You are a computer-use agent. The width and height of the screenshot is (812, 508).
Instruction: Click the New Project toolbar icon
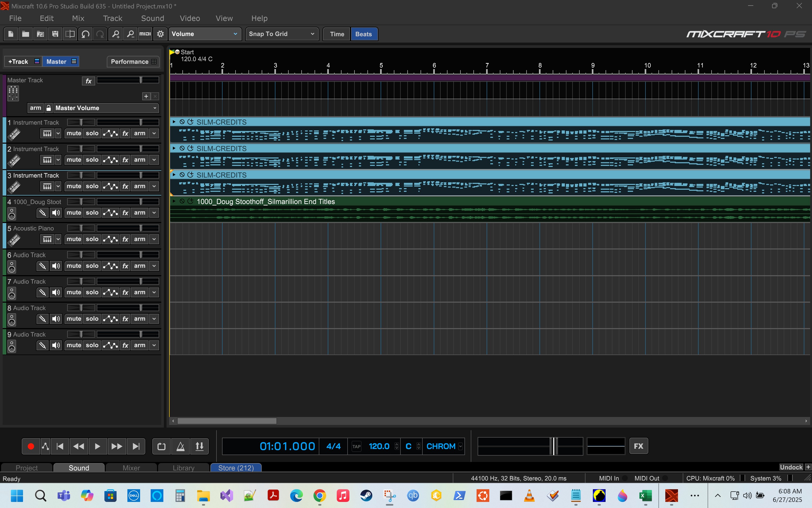11,34
